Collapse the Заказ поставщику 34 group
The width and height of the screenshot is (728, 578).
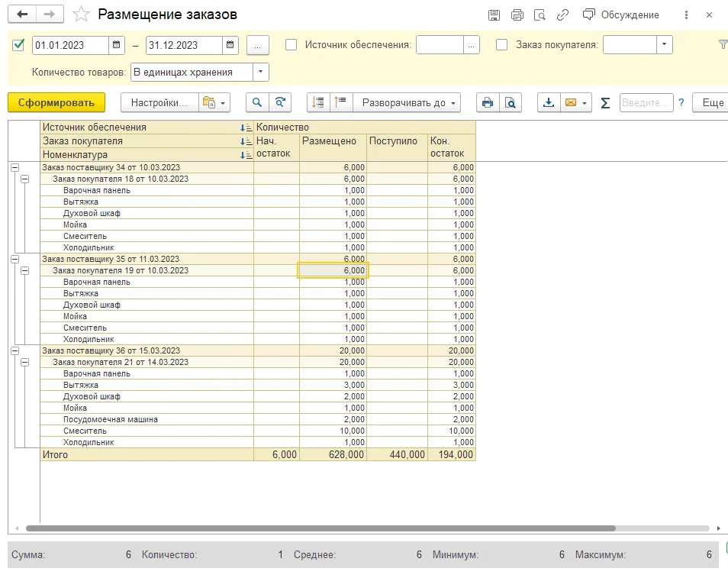tap(14, 167)
